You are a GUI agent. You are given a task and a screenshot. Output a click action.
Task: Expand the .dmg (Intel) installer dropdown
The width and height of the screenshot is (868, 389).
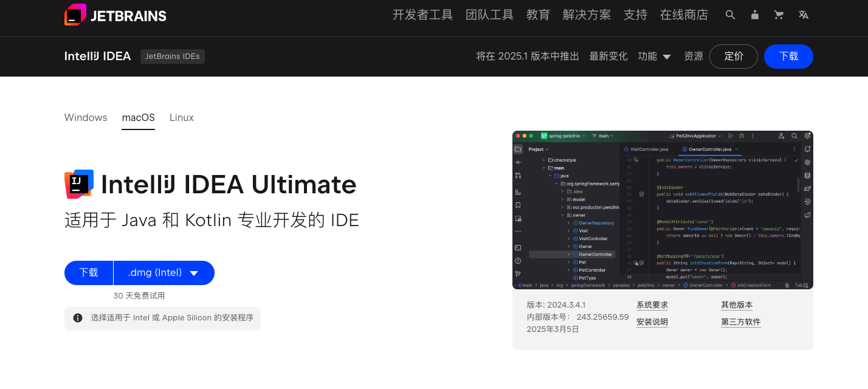pyautogui.click(x=164, y=273)
